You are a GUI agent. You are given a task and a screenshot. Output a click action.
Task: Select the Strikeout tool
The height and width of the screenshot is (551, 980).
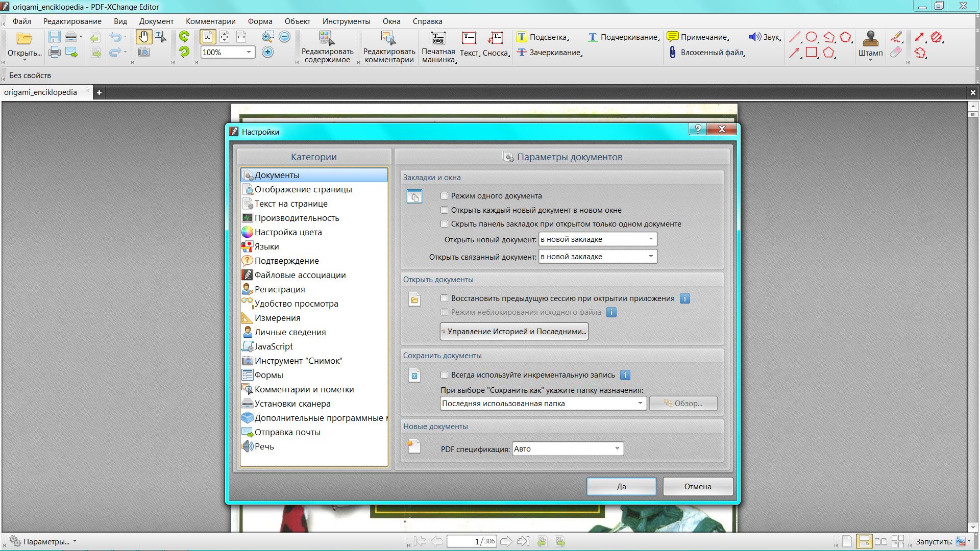click(x=549, y=53)
